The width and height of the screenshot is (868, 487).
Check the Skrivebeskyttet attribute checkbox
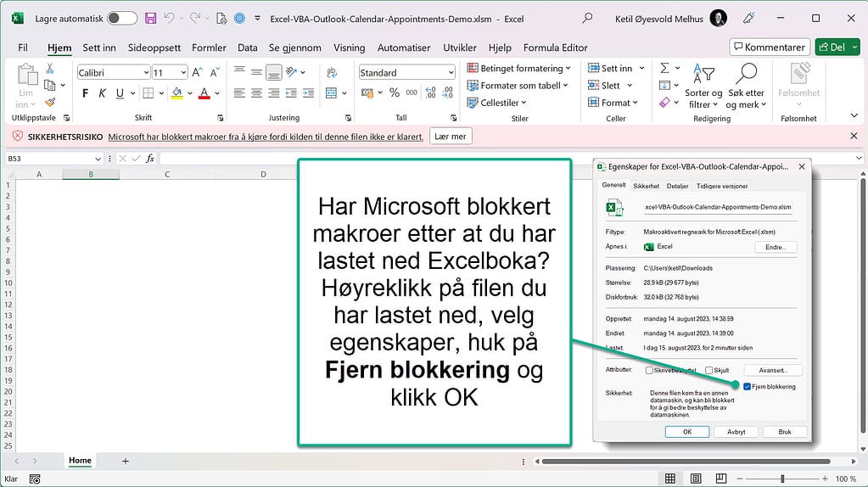[x=649, y=370]
